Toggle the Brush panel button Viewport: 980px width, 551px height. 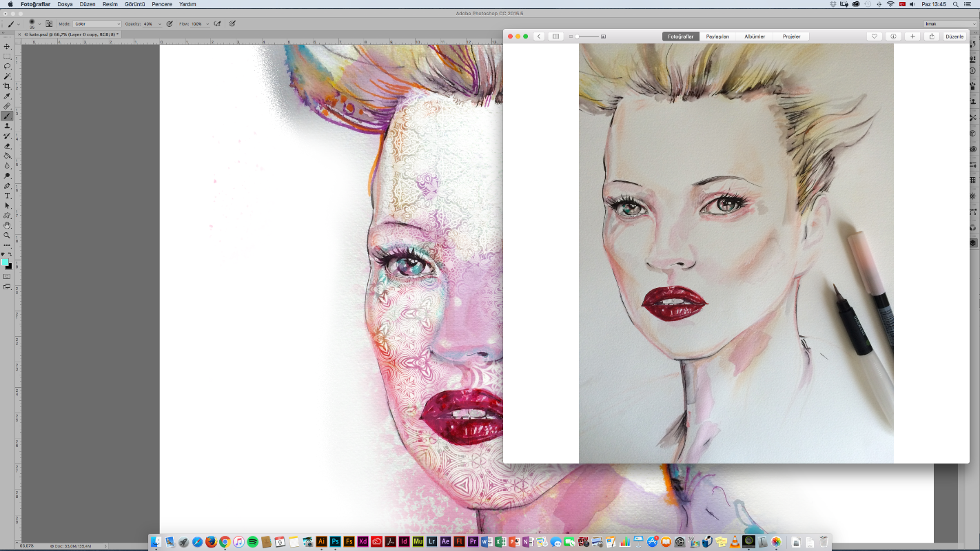[x=49, y=23]
